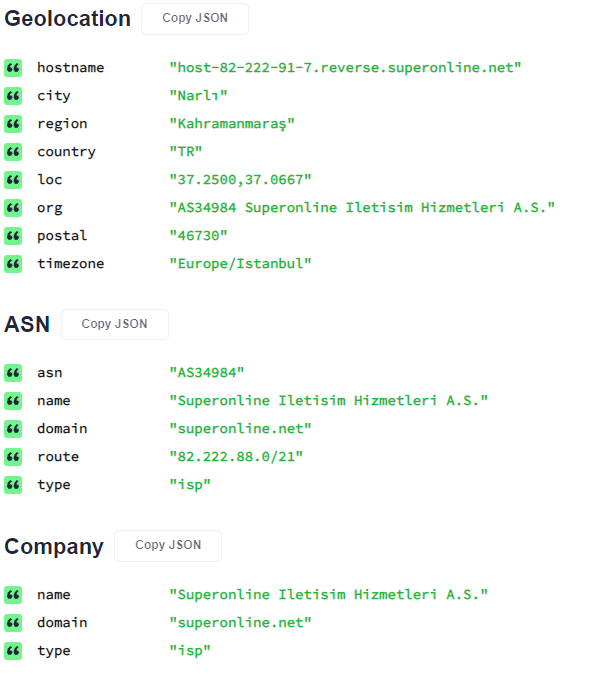Click the quote icon next to country
This screenshot has height=684, width=591.
coord(13,152)
